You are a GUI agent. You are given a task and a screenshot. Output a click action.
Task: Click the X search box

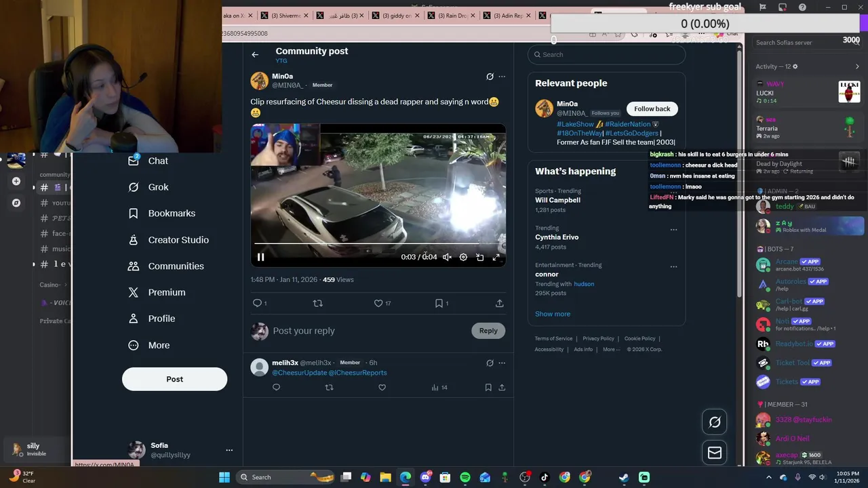[606, 54]
